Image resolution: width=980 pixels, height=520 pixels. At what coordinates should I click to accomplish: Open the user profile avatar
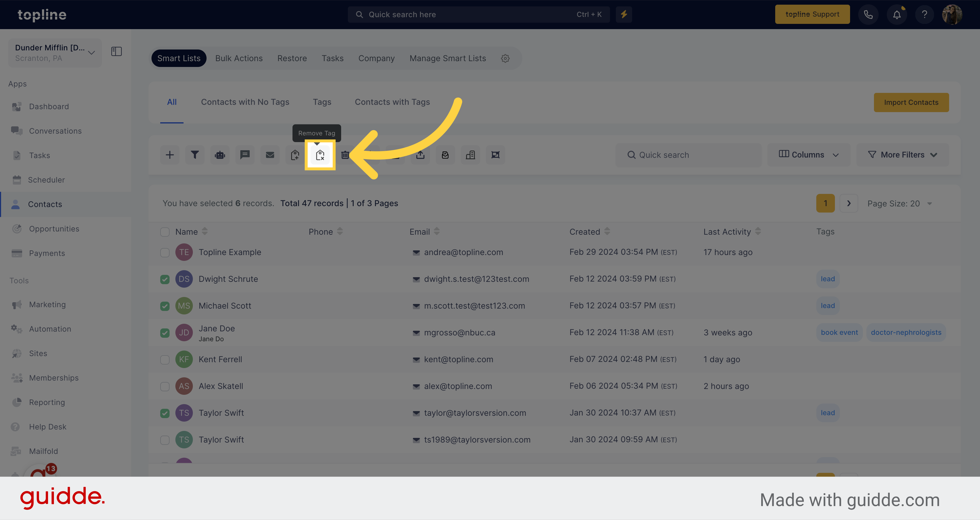point(952,15)
